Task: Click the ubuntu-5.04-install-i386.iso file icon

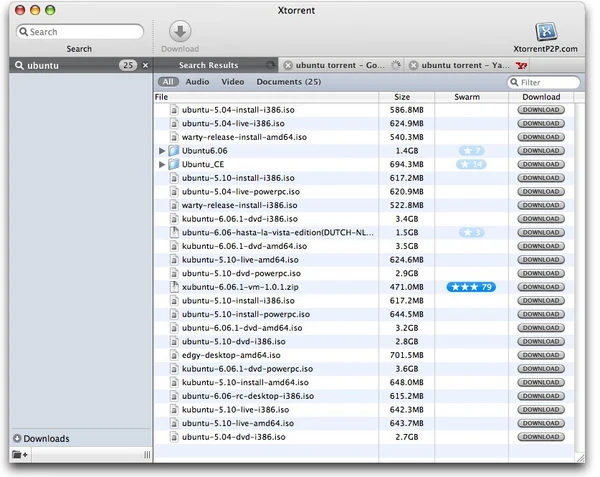Action: point(174,110)
